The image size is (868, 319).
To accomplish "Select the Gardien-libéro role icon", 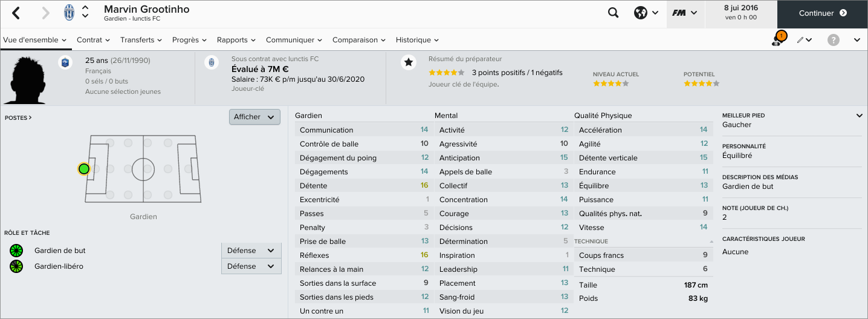I will click(16, 266).
